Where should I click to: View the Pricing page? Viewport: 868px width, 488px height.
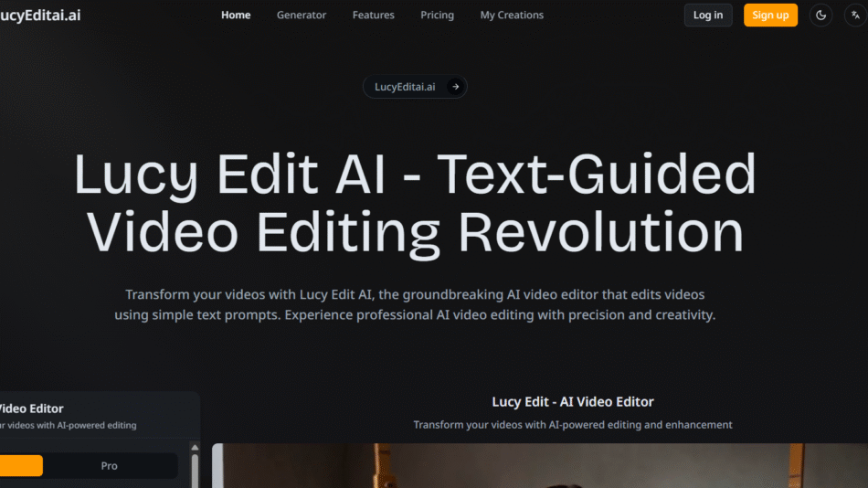[x=438, y=15]
